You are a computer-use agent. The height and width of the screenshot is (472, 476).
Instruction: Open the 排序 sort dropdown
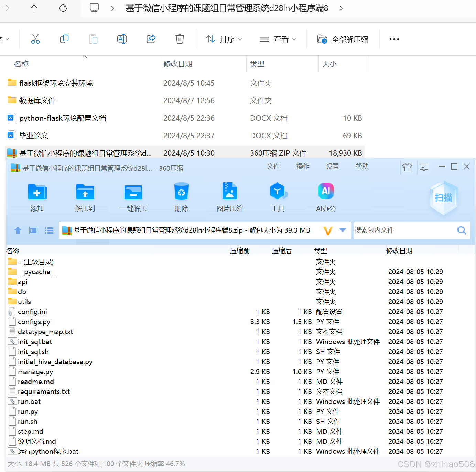[x=224, y=39]
